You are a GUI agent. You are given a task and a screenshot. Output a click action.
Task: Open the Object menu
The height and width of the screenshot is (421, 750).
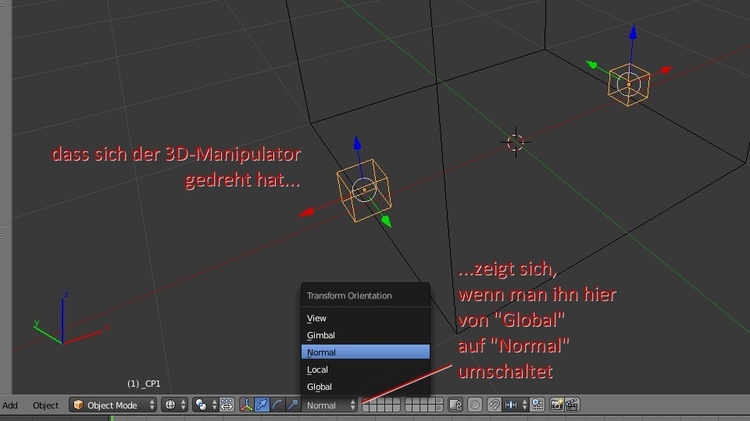[46, 405]
